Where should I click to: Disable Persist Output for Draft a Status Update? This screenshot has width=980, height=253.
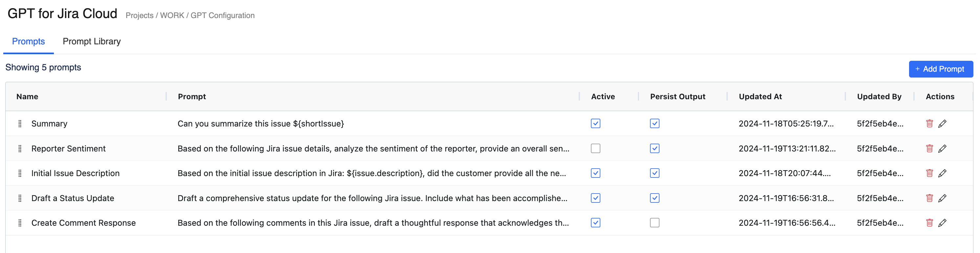click(654, 198)
